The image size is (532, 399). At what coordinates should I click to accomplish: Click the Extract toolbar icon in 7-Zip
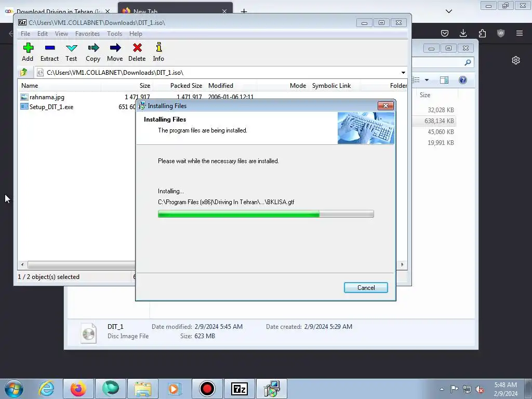(x=49, y=48)
